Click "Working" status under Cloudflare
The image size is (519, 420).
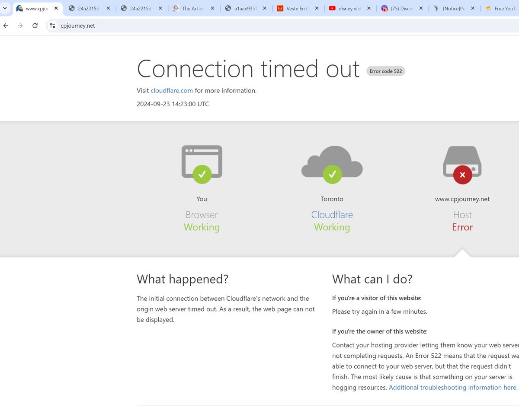click(x=332, y=227)
